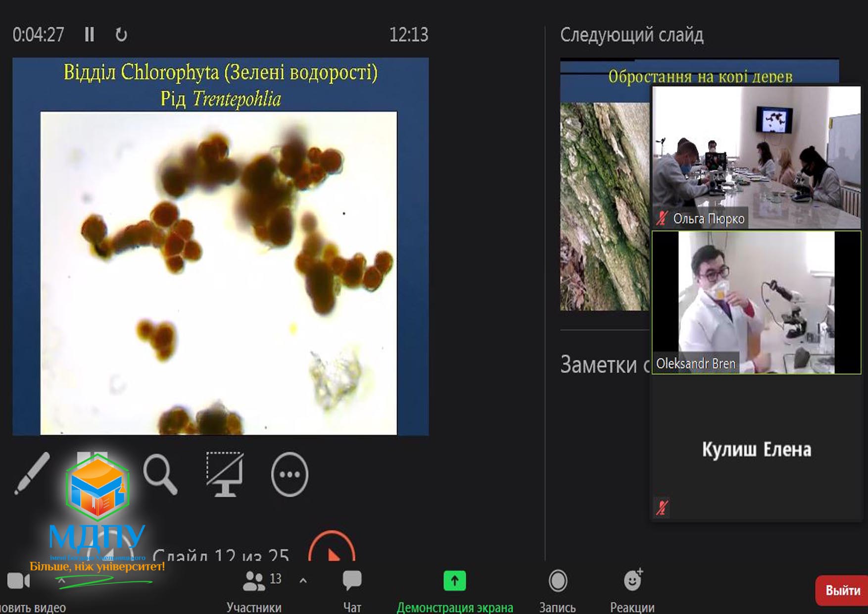The image size is (868, 614).
Task: Select Ольга Пюрко's video tile
Action: [x=756, y=157]
